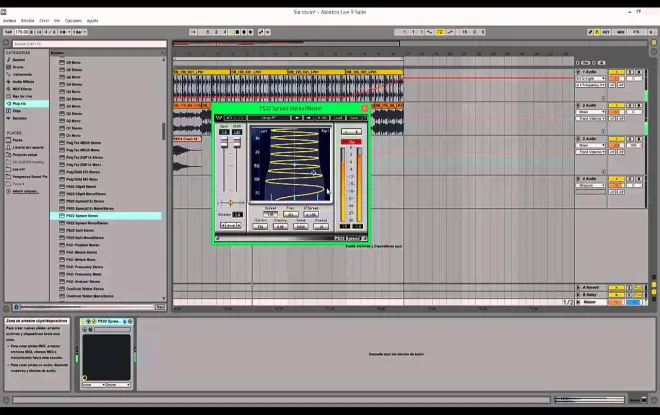Open the Ver menu
The height and width of the screenshot is (415, 660).
click(x=57, y=21)
